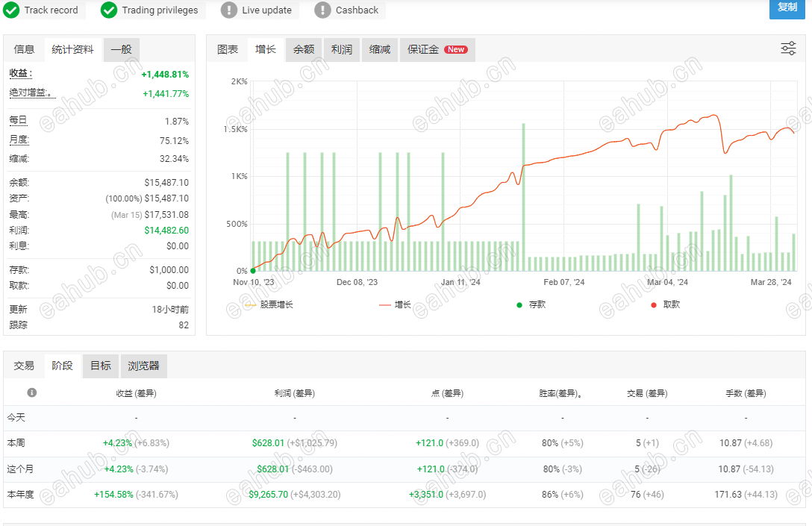Select the 一般 tab in info panel
This screenshot has height=526, width=812.
[121, 50]
